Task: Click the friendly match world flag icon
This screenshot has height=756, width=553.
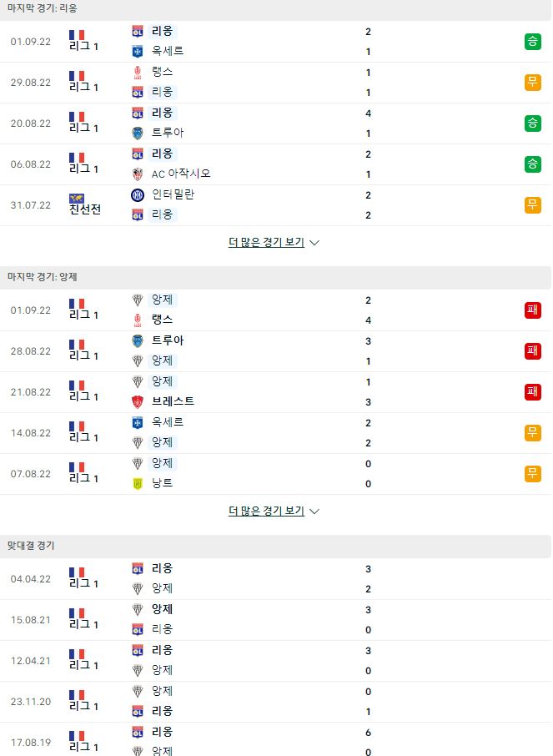Action: point(77,198)
